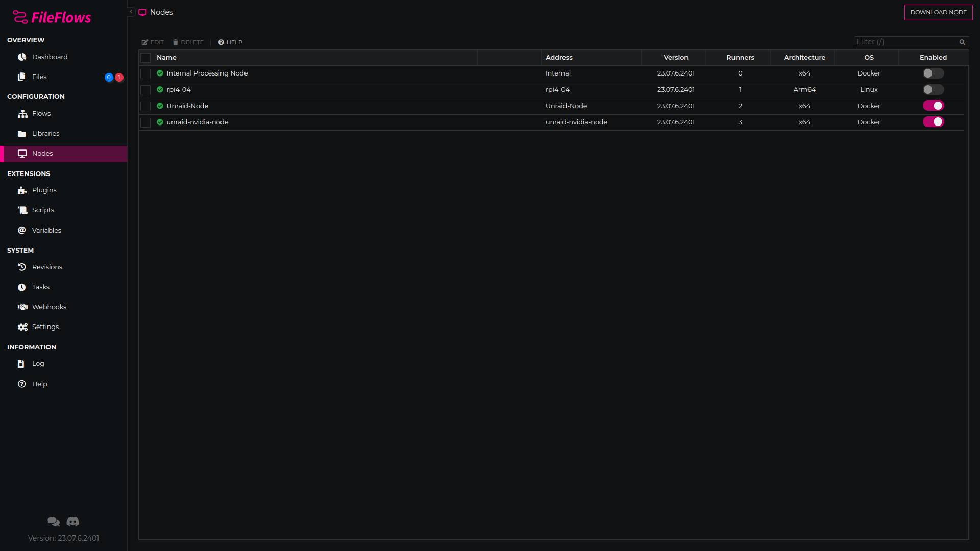This screenshot has width=980, height=551.
Task: Click the Plugins puzzle piece icon
Action: 22,190
